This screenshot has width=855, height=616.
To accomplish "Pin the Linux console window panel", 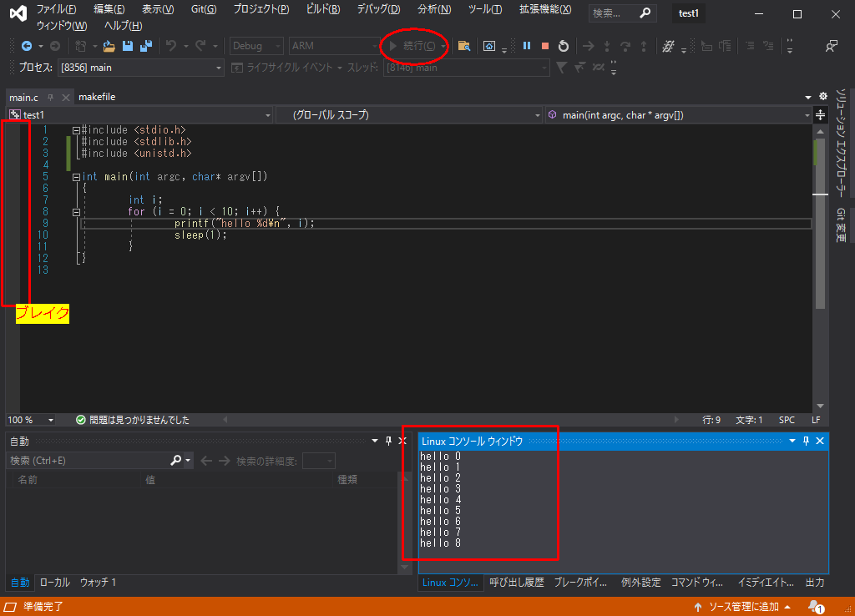I will click(x=806, y=441).
